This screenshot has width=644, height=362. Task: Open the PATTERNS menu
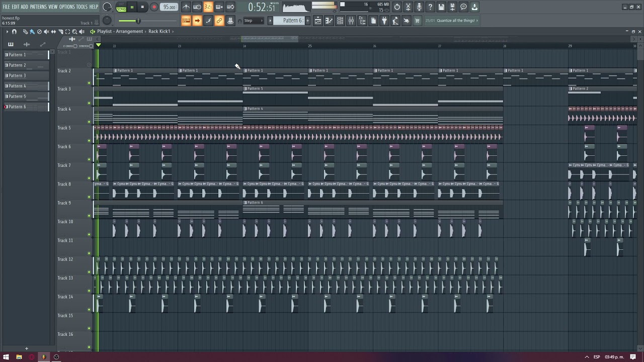click(38, 7)
